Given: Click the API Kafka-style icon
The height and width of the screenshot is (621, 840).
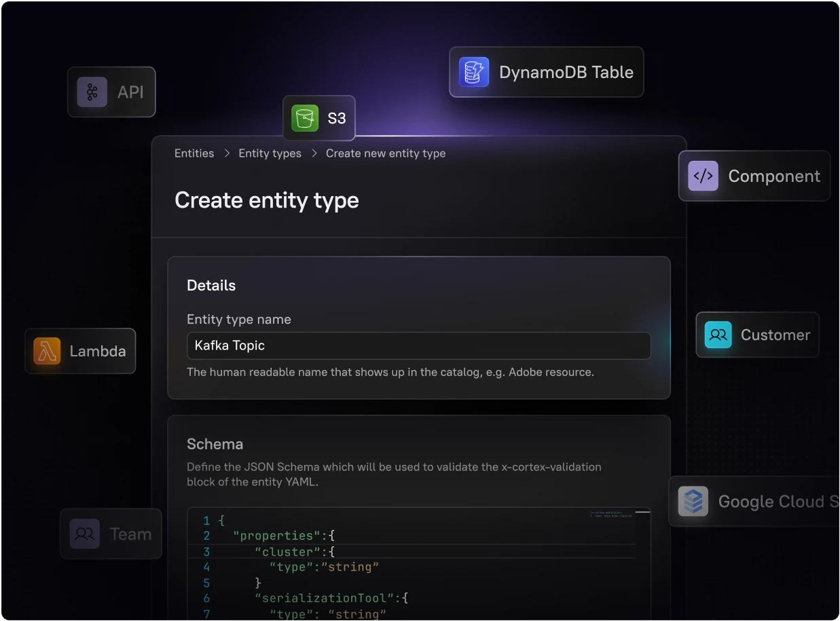Looking at the screenshot, I should (x=92, y=92).
